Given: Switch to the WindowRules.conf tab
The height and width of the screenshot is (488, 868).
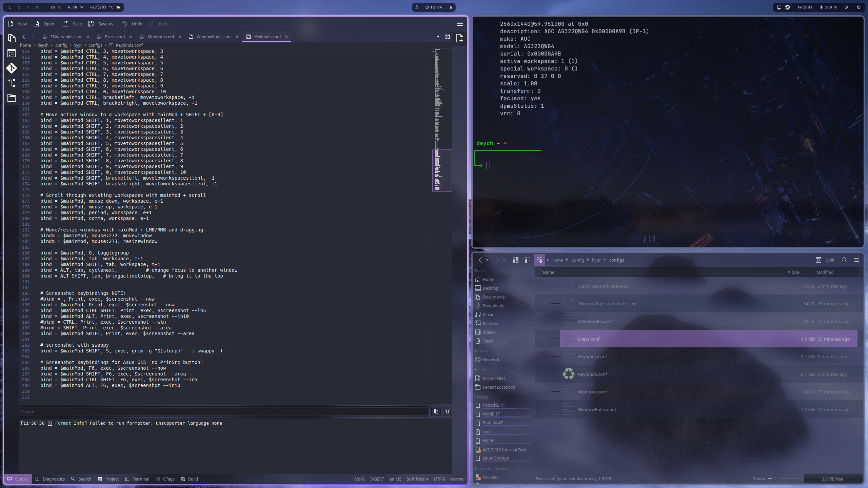Looking at the screenshot, I should tap(214, 37).
